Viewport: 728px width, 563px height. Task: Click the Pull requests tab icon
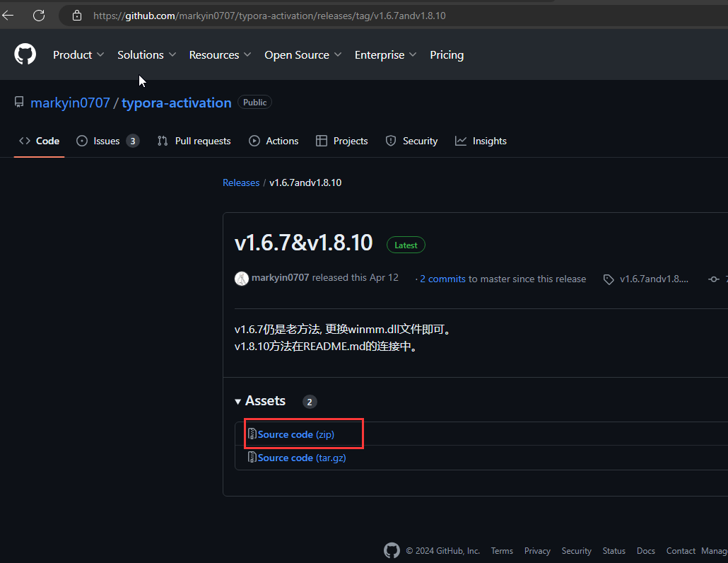163,141
